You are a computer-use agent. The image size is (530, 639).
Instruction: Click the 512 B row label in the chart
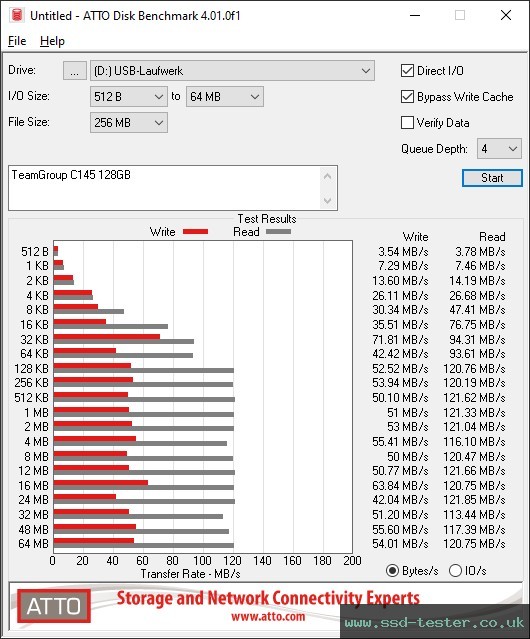pos(35,251)
